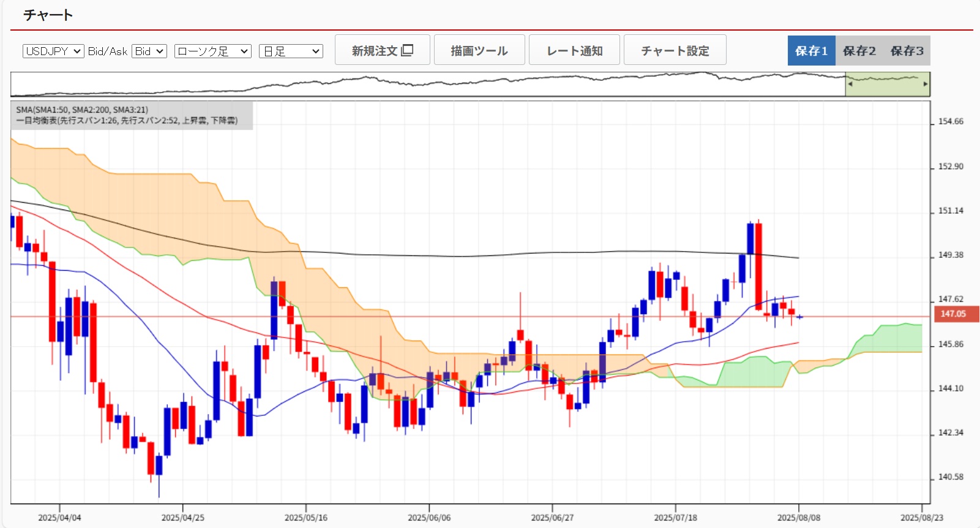Click the 一目均衡表 indicator legend label
The image size is (980, 528).
[127, 121]
